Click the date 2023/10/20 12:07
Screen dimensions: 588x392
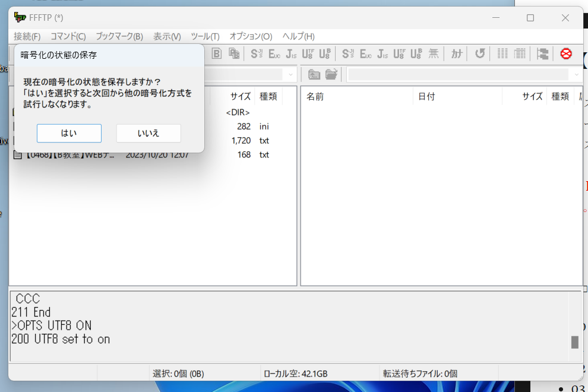pos(157,154)
